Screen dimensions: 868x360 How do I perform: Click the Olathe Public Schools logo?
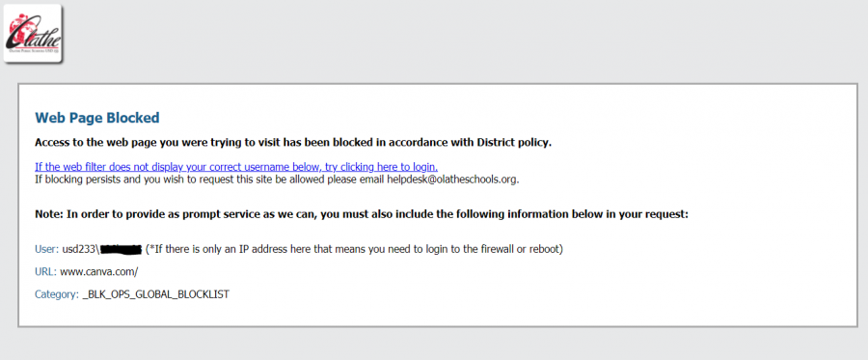coord(33,33)
